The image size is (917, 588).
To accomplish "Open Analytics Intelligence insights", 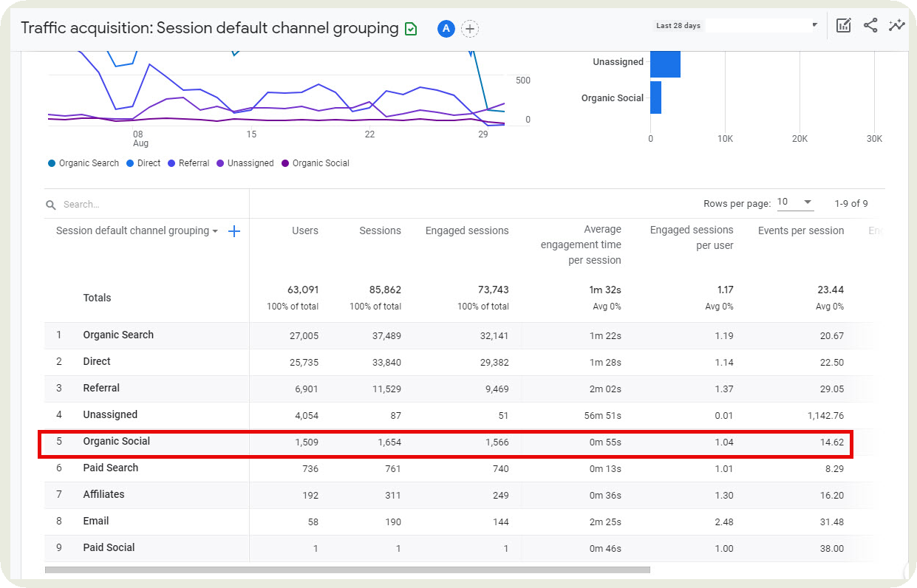I will coord(896,24).
